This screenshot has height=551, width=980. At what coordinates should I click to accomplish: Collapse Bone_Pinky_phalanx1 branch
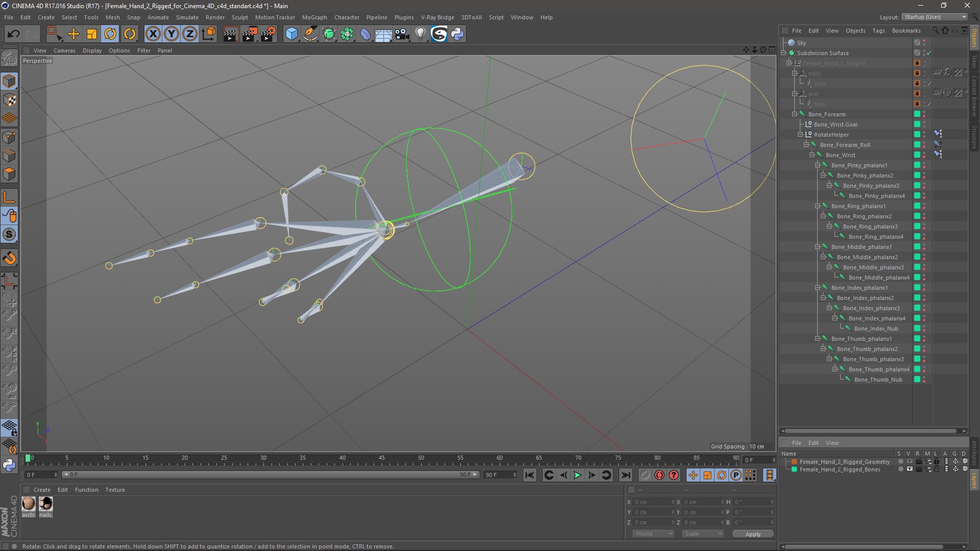click(x=817, y=165)
